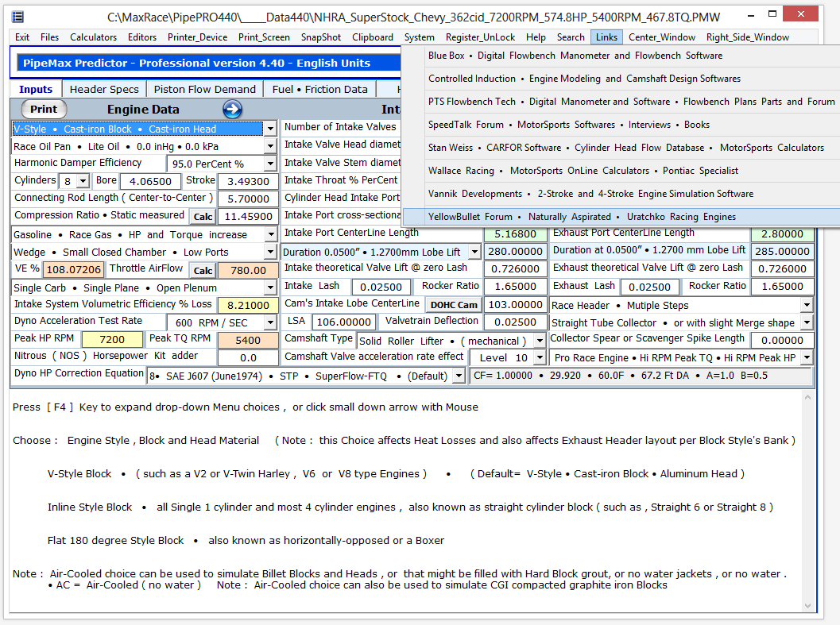Open PTS Flowbench Tech link
Screen dimensions: 840x625
pos(621,102)
